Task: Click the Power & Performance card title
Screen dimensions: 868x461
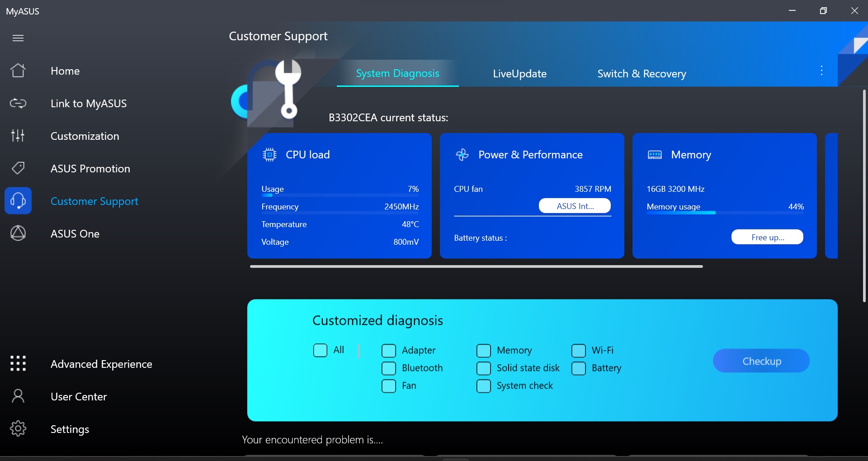Action: [x=530, y=155]
